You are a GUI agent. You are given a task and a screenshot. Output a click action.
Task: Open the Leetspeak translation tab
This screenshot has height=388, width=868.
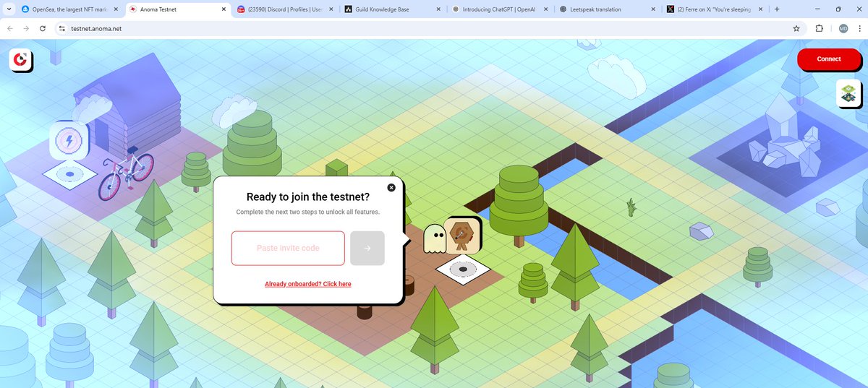(606, 9)
